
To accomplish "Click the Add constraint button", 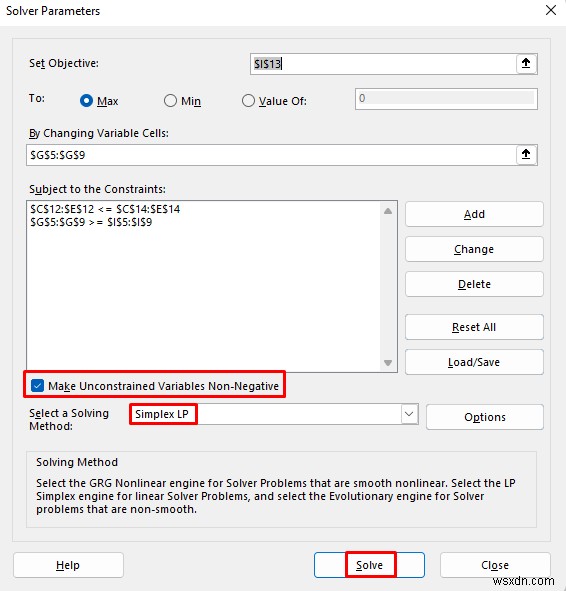I will pos(474,214).
